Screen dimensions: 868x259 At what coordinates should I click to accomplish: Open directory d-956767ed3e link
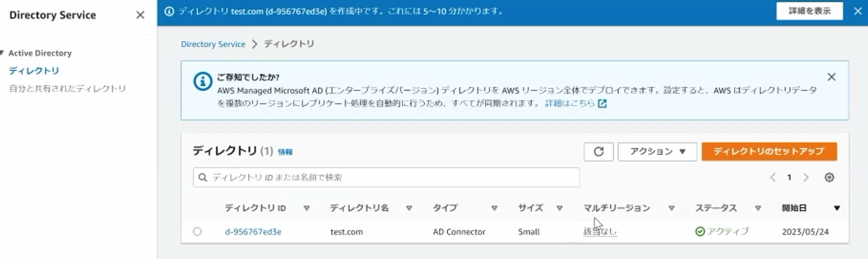253,232
